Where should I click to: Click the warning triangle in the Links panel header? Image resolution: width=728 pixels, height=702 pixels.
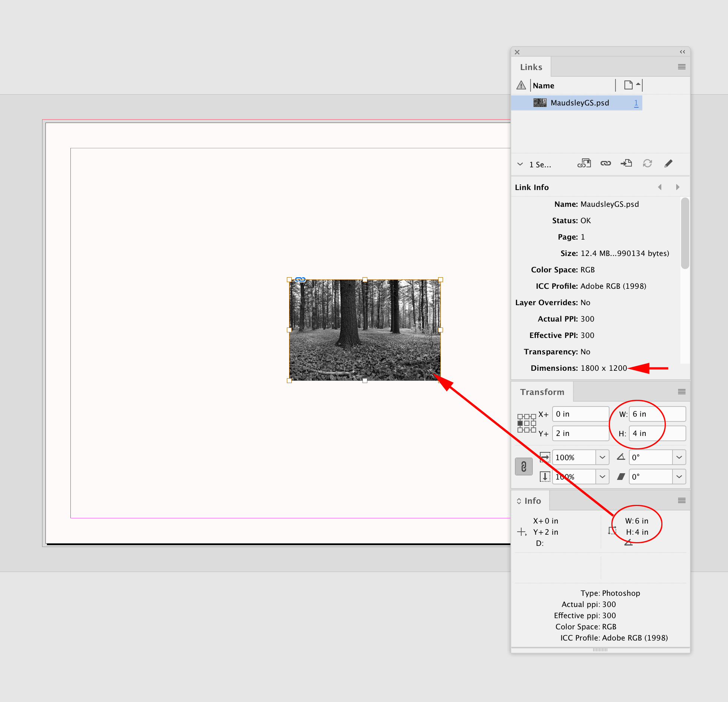(521, 85)
